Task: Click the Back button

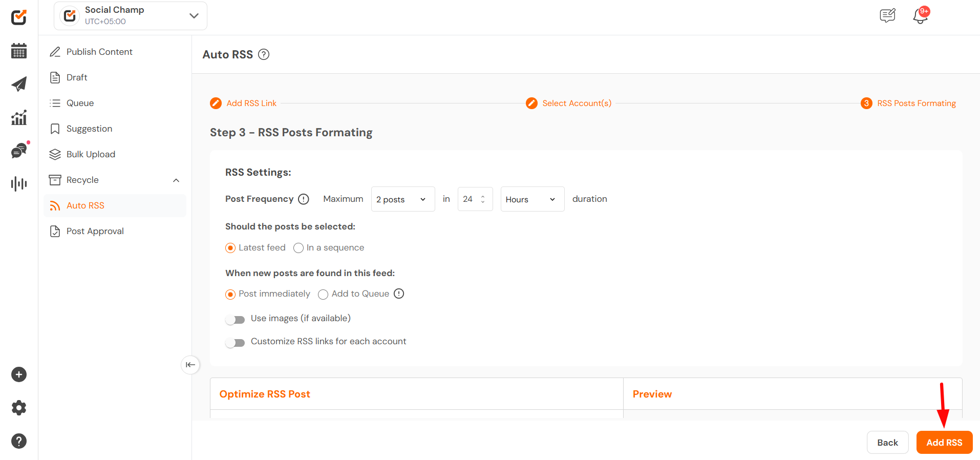Action: pyautogui.click(x=887, y=443)
